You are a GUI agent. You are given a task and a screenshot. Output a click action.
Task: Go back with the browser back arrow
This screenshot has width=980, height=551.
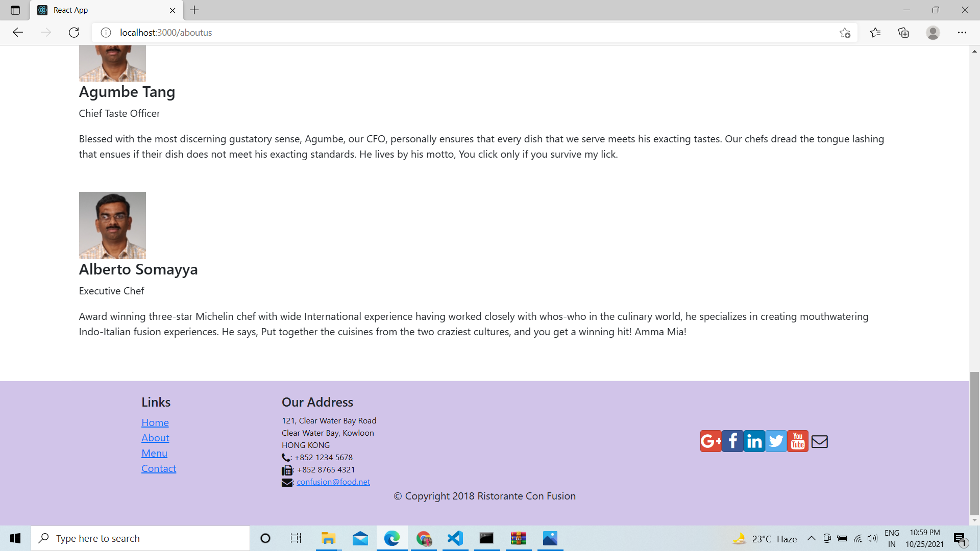pyautogui.click(x=18, y=33)
